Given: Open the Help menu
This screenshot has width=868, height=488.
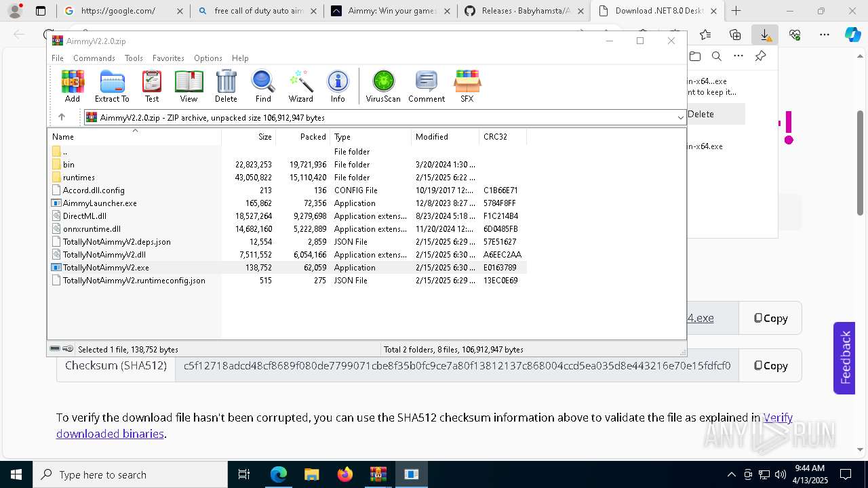Looking at the screenshot, I should tap(240, 58).
